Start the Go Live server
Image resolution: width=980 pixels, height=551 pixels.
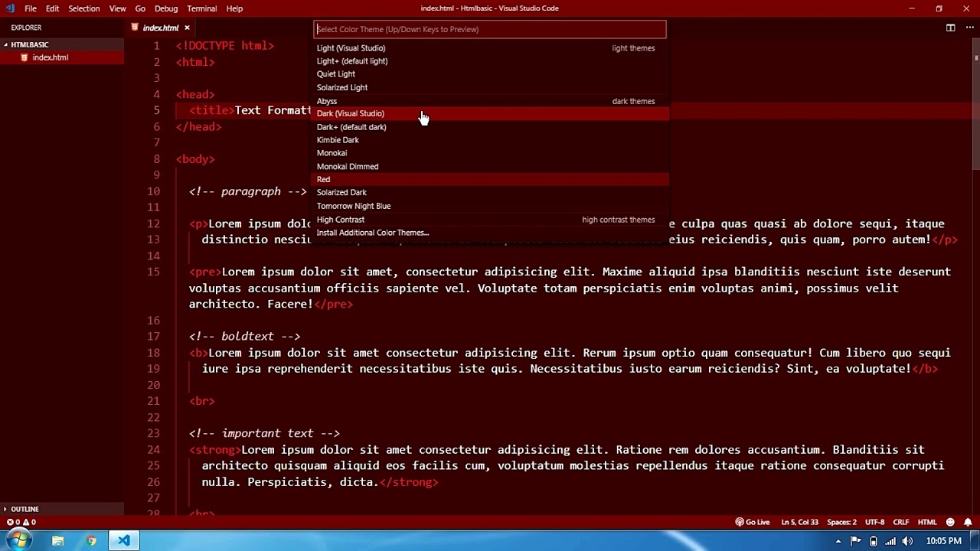753,522
